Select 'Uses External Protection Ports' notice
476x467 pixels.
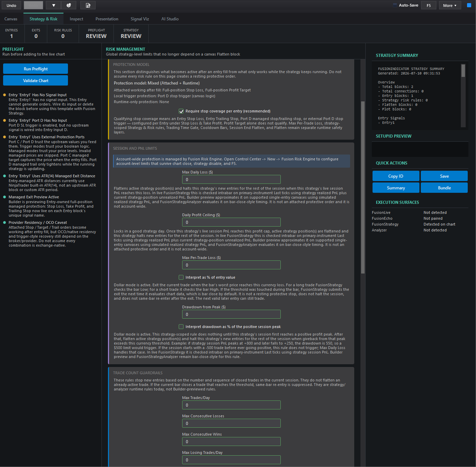pyautogui.click(x=50, y=153)
